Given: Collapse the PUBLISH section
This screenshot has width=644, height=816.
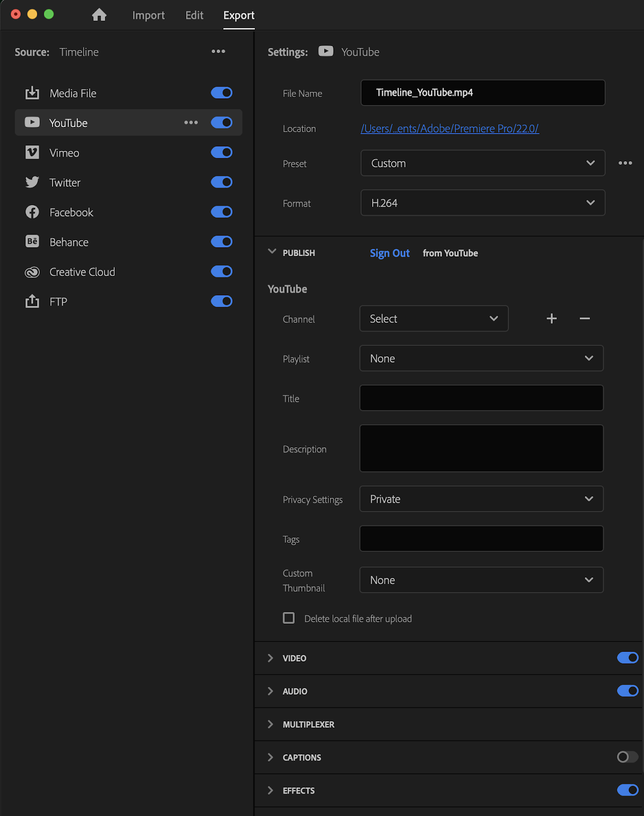Looking at the screenshot, I should (272, 252).
